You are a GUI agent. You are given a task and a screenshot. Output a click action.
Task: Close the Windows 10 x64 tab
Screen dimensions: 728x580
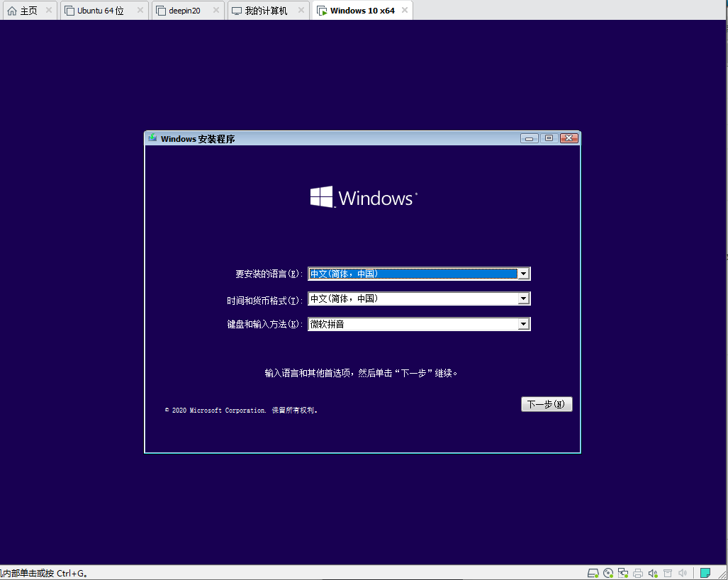click(405, 10)
